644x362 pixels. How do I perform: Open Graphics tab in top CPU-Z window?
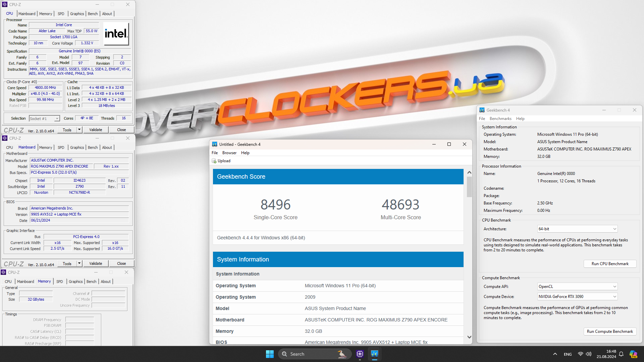77,14
